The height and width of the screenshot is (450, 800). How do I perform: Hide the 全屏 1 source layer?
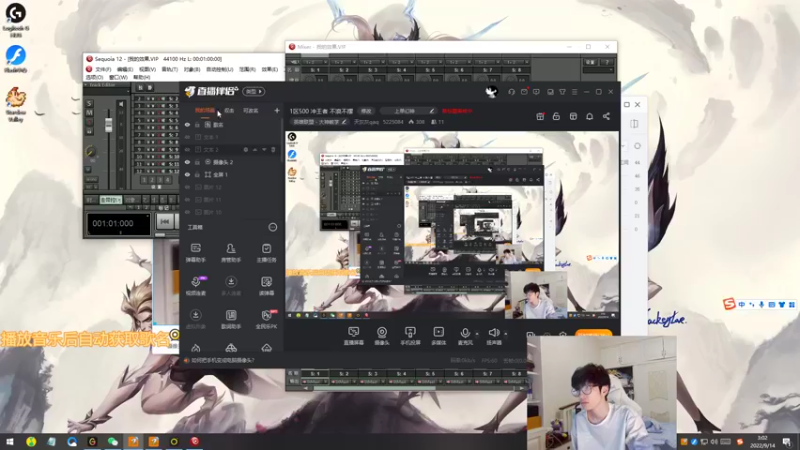click(187, 174)
